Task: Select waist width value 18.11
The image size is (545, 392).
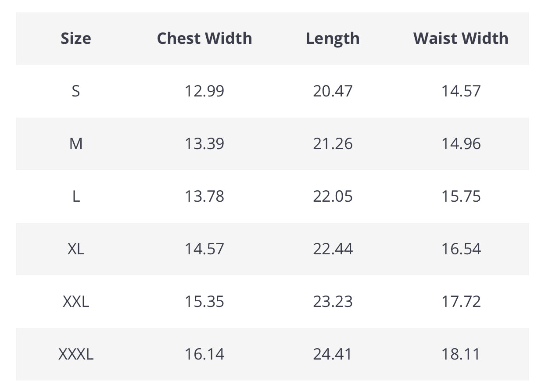Action: 461,354
